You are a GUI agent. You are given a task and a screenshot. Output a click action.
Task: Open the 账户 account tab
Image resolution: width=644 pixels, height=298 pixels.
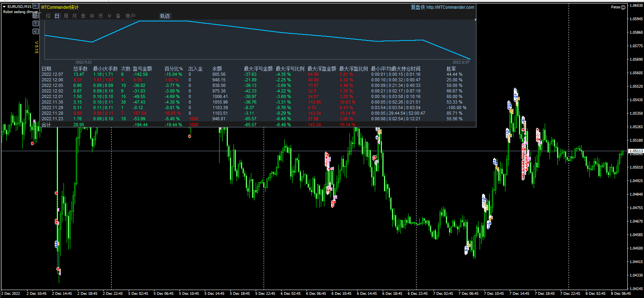pyautogui.click(x=130, y=16)
